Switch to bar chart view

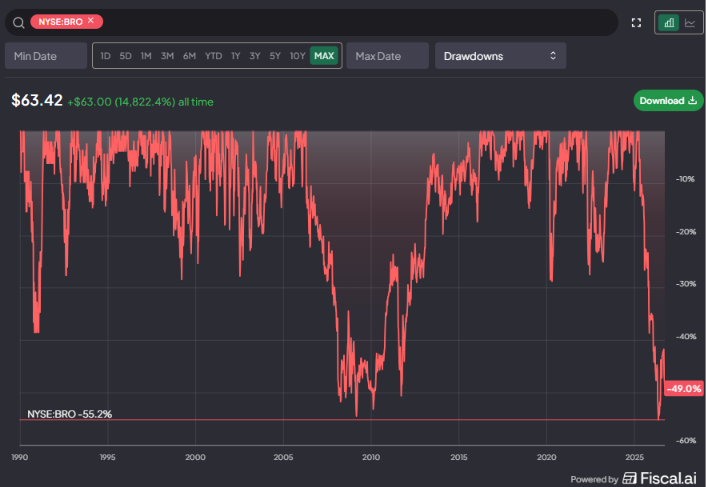pyautogui.click(x=669, y=23)
